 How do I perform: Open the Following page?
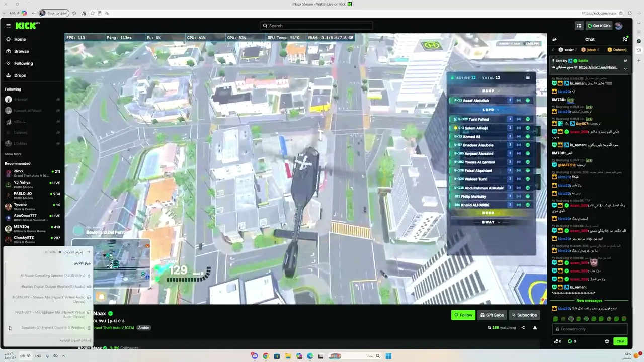[19, 63]
